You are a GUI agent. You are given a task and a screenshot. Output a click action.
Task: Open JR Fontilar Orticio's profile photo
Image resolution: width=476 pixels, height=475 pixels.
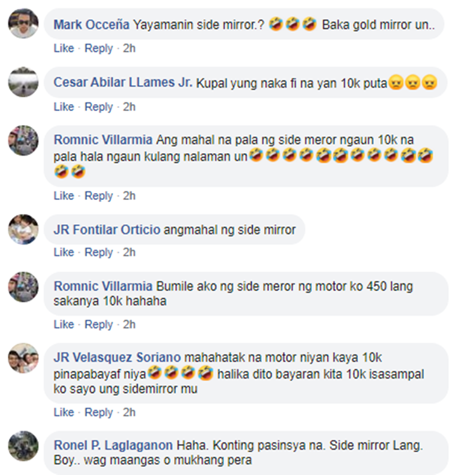point(23,229)
